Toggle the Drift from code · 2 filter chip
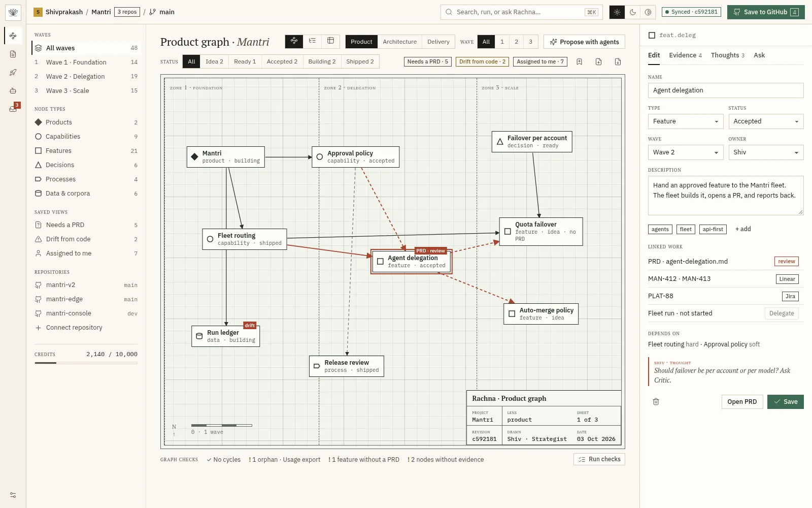Viewport: 812px width, 508px height. [x=482, y=61]
